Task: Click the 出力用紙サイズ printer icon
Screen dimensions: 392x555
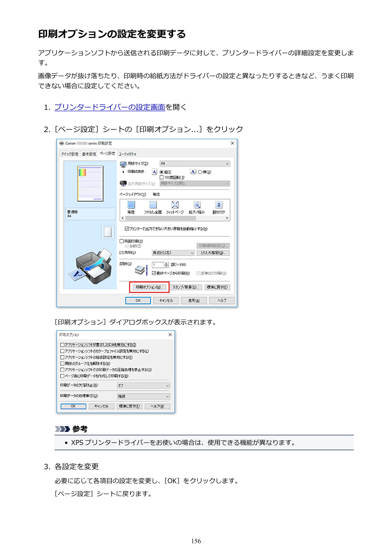Action: pyautogui.click(x=123, y=183)
